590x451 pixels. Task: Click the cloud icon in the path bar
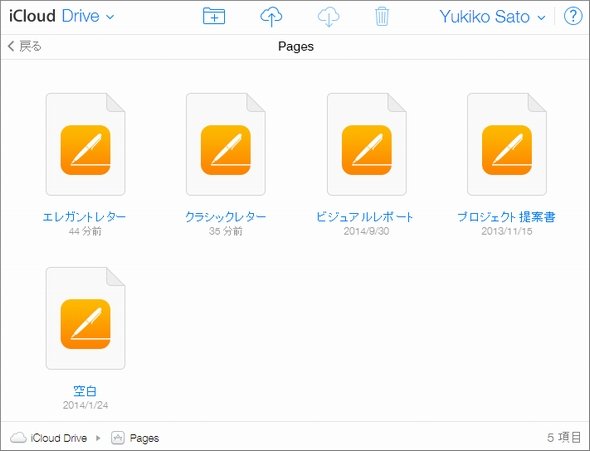(x=18, y=438)
